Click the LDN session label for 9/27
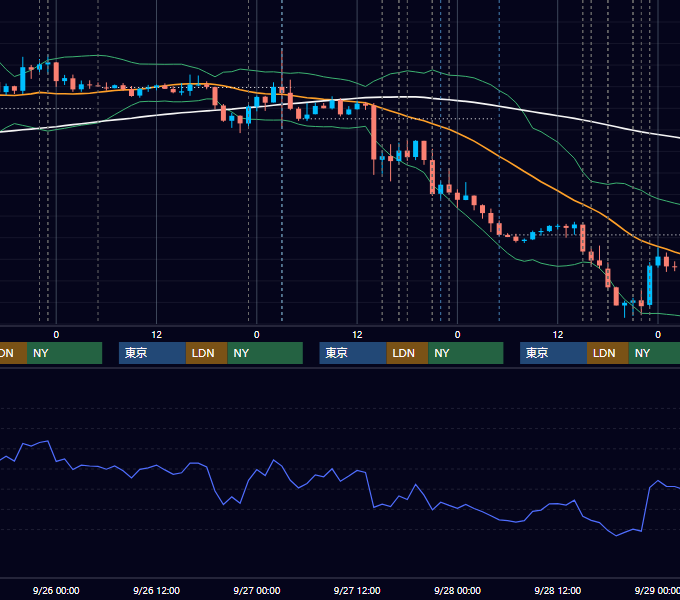Screen dimensions: 680x600 (x=407, y=353)
